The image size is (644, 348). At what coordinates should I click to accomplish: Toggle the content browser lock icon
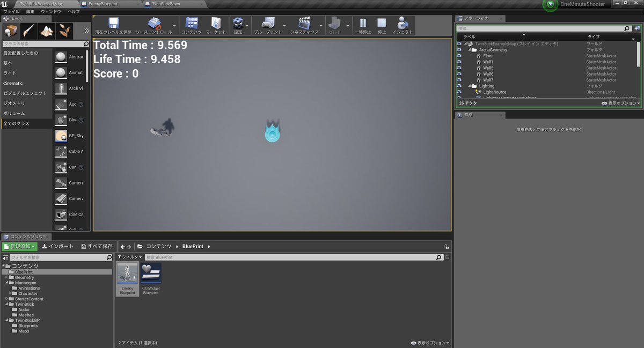[x=447, y=247]
